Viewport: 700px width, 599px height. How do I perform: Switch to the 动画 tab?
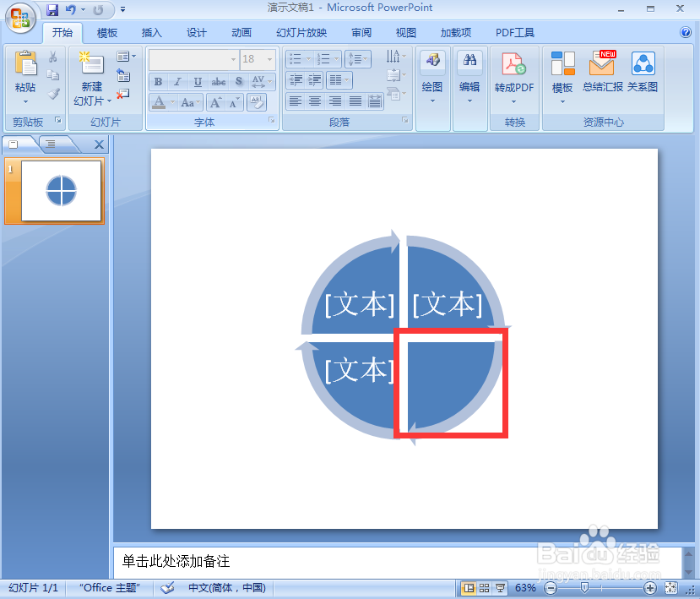coord(241,33)
